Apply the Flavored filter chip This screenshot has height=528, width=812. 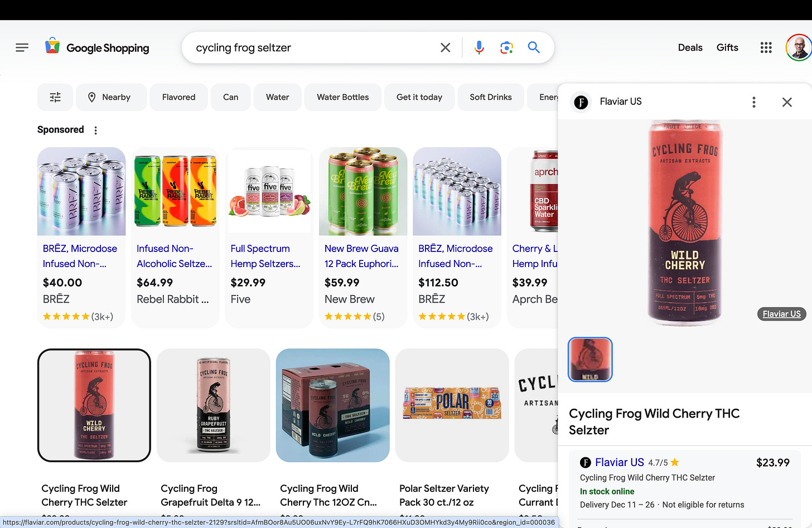pos(178,97)
